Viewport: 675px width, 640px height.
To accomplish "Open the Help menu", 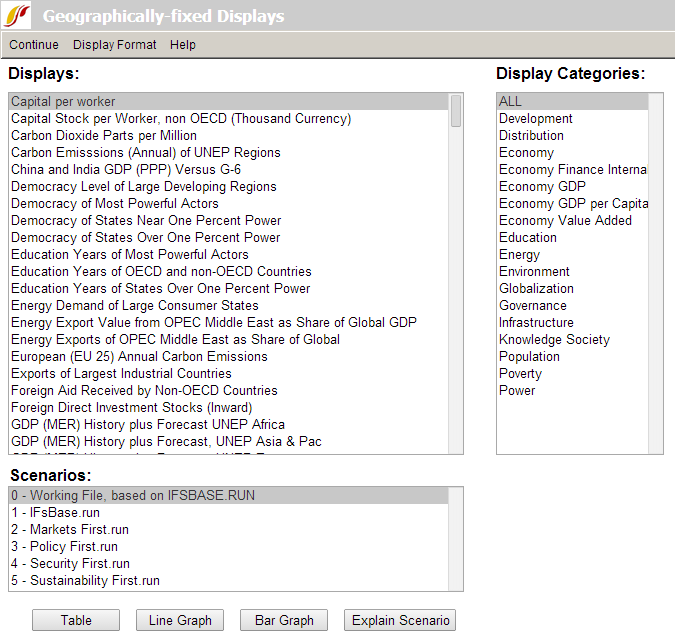I will pyautogui.click(x=183, y=45).
